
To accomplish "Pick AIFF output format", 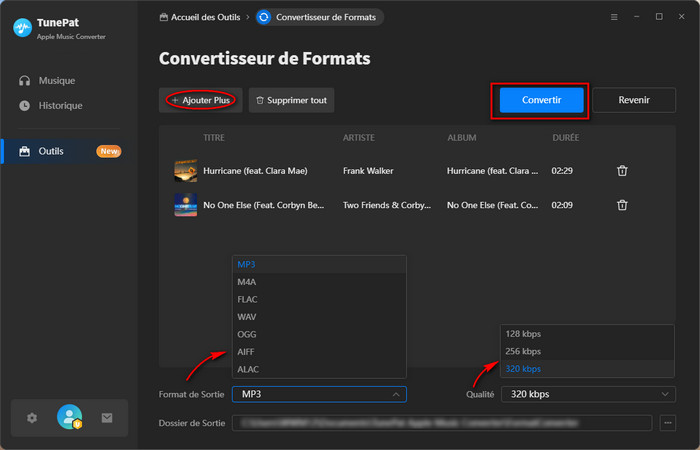I will click(319, 352).
